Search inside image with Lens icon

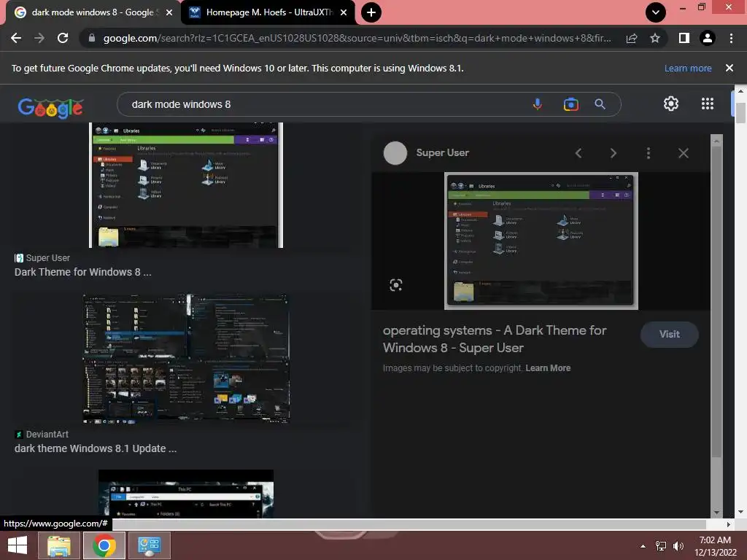396,285
